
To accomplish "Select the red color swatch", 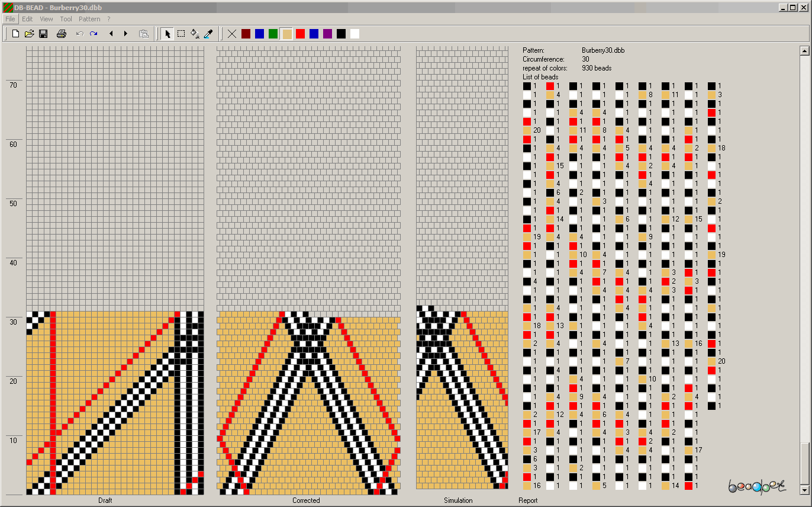I will tap(300, 34).
